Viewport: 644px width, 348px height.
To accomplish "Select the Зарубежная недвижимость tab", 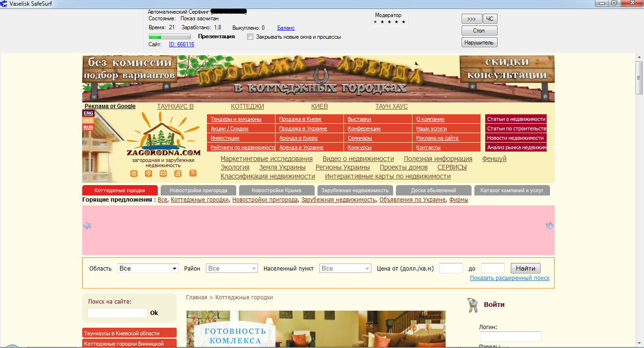I will point(355,191).
